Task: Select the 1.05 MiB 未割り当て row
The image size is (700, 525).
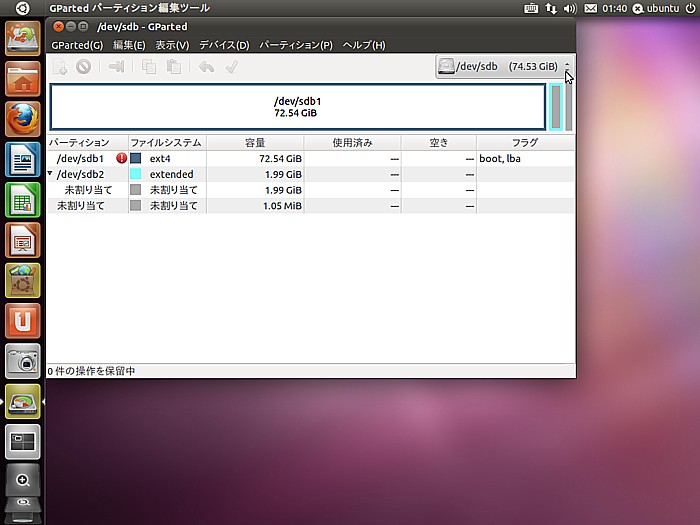Action: [311, 205]
